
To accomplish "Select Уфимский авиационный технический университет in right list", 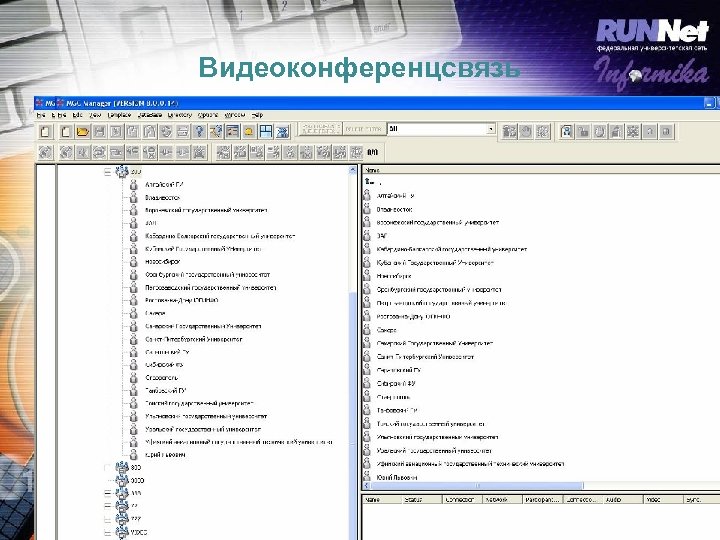I will [x=470, y=464].
